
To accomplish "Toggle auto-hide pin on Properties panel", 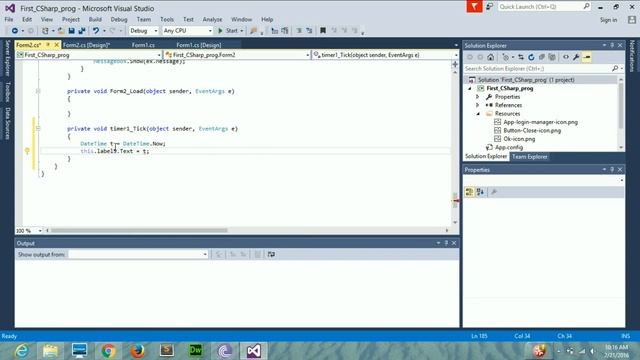I will click(612, 169).
